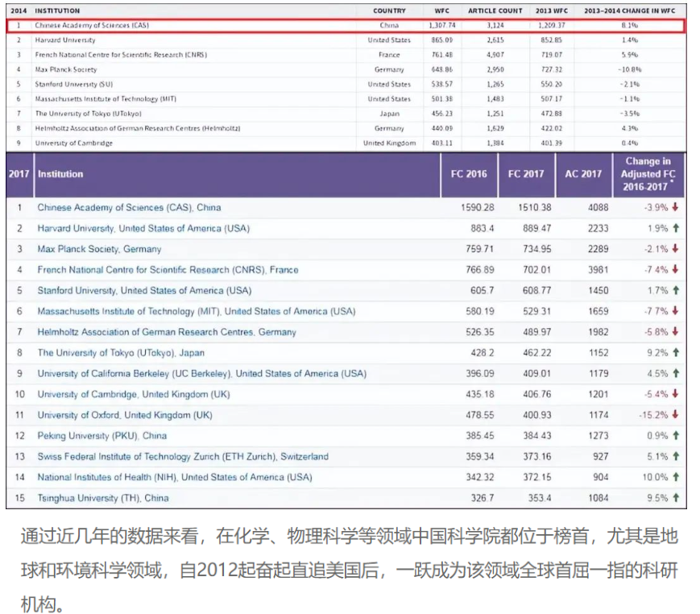The width and height of the screenshot is (700, 614).
Task: Click the 4,907 article count for CNRS
Action: click(495, 55)
